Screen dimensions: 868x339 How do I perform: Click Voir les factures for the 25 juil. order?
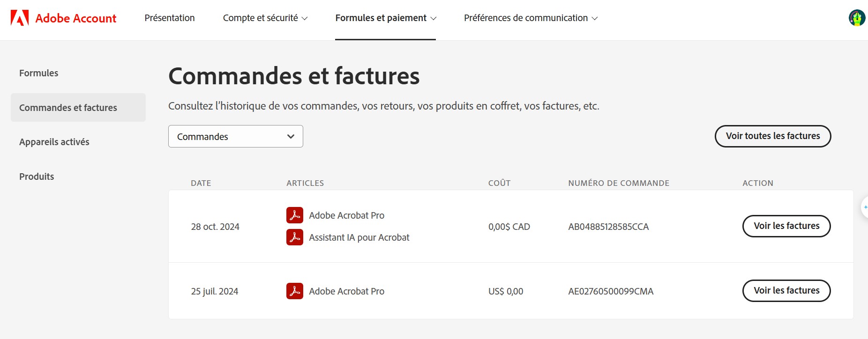(786, 290)
